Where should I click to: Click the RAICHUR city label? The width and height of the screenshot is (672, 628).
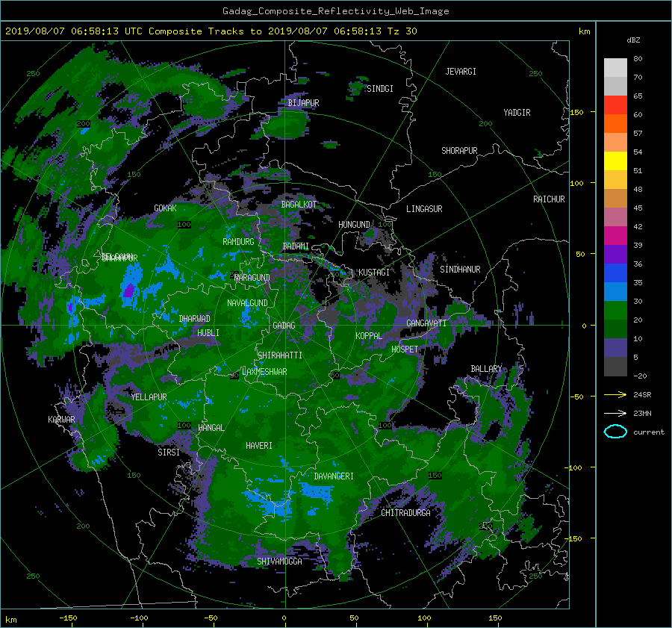click(x=549, y=199)
